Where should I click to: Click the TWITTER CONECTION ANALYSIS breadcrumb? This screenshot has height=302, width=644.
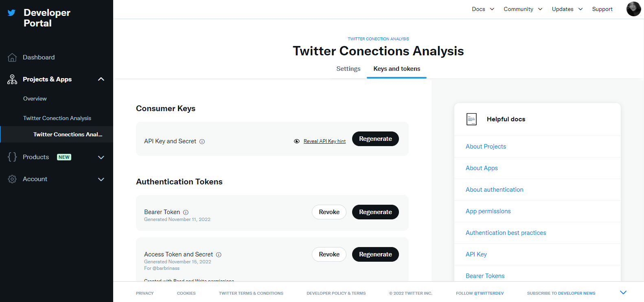click(378, 39)
